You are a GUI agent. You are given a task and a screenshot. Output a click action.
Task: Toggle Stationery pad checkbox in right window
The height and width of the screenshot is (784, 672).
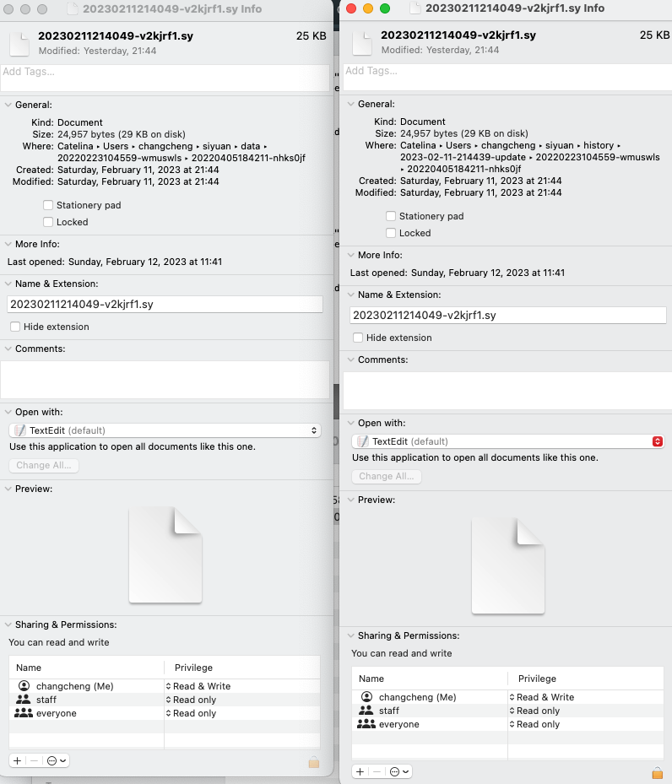point(391,216)
